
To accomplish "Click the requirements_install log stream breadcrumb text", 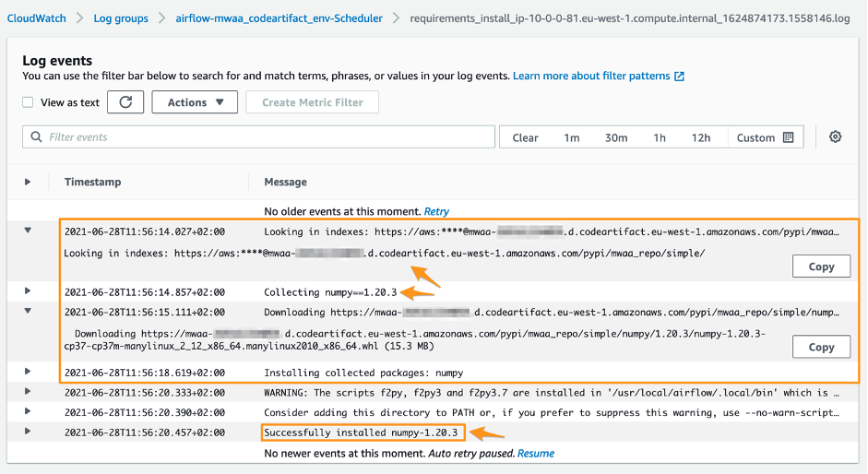I will click(630, 18).
